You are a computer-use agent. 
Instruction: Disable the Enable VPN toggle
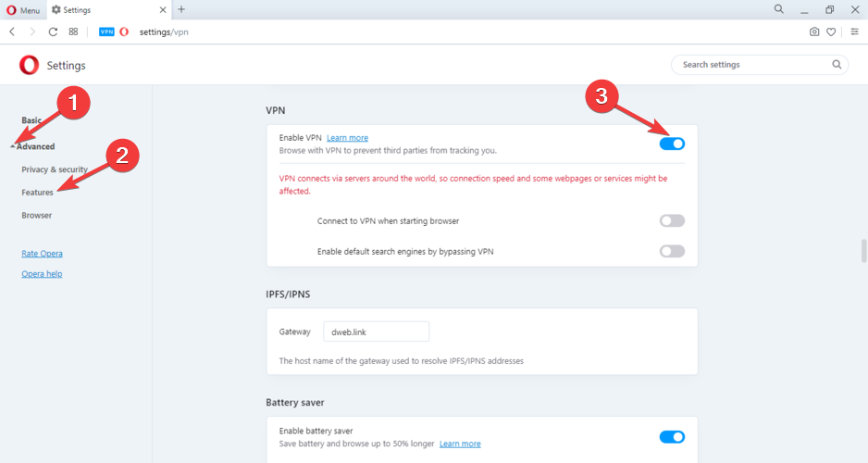pos(672,144)
